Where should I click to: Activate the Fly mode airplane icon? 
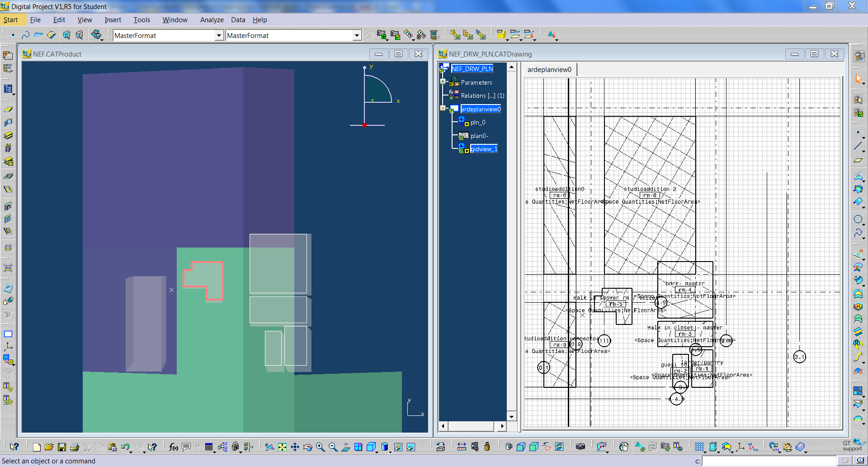pos(269,447)
